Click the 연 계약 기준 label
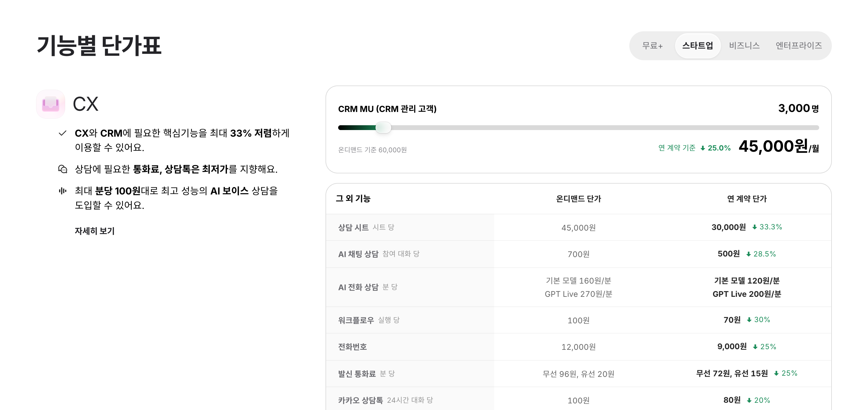Viewport: 868px width, 410px height. 677,148
